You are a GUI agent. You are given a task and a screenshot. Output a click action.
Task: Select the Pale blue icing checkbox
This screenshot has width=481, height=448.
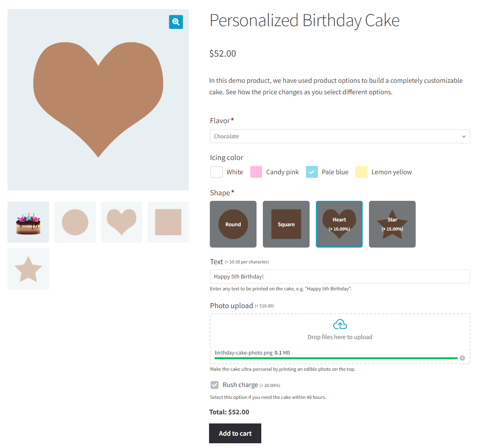[312, 172]
